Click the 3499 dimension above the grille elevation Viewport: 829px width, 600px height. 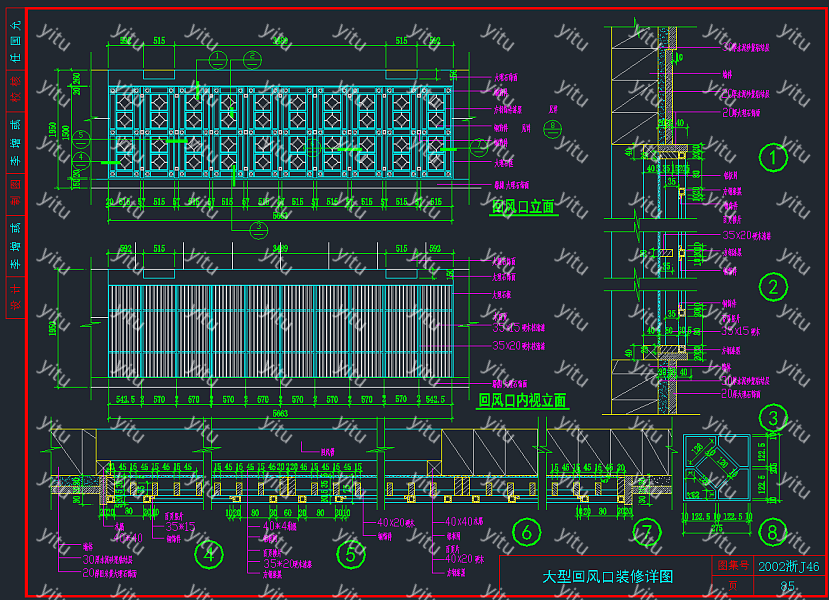(x=281, y=41)
